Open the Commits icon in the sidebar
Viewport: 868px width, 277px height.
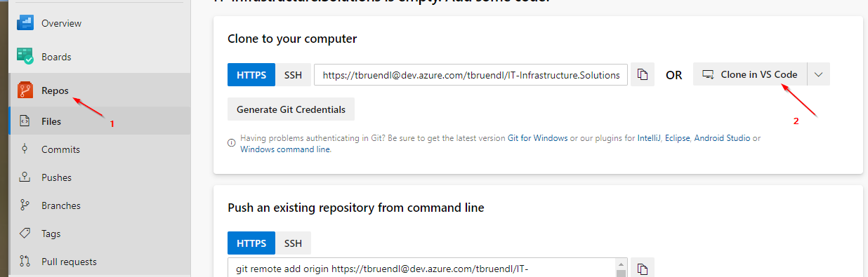tap(25, 149)
